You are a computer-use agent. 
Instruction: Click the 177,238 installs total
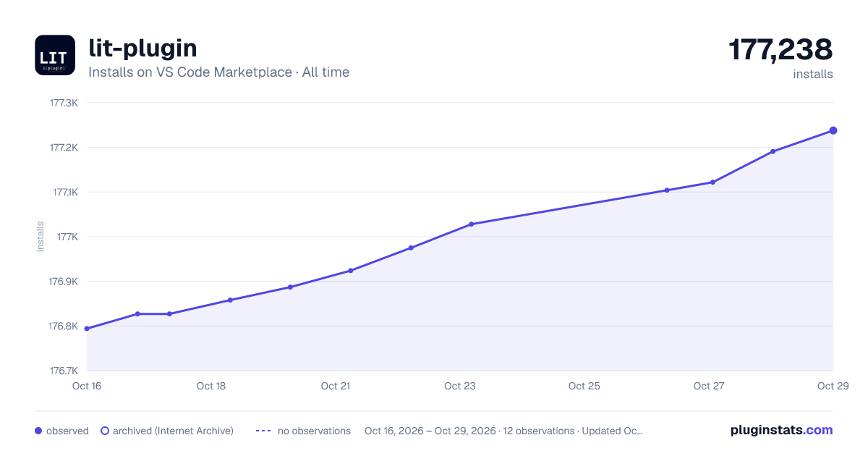click(x=780, y=50)
